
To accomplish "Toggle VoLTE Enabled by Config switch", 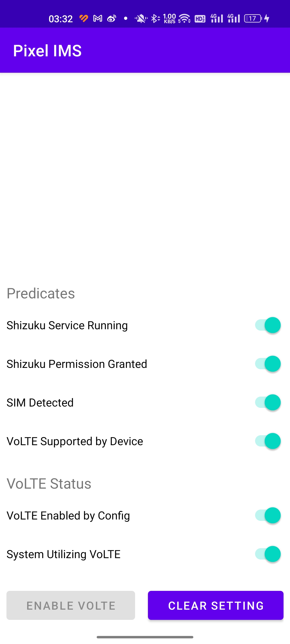I will point(268,515).
